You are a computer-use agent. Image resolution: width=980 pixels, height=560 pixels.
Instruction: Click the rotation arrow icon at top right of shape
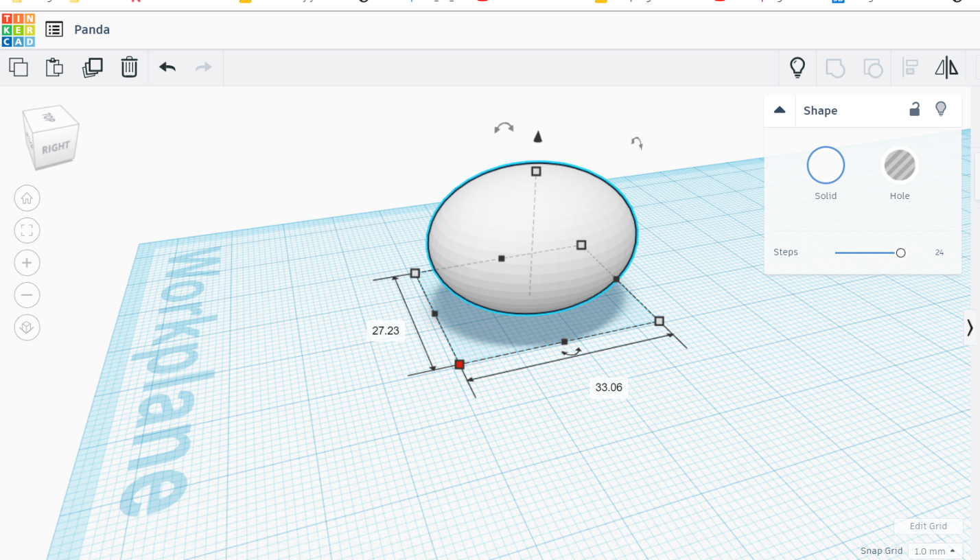637,142
